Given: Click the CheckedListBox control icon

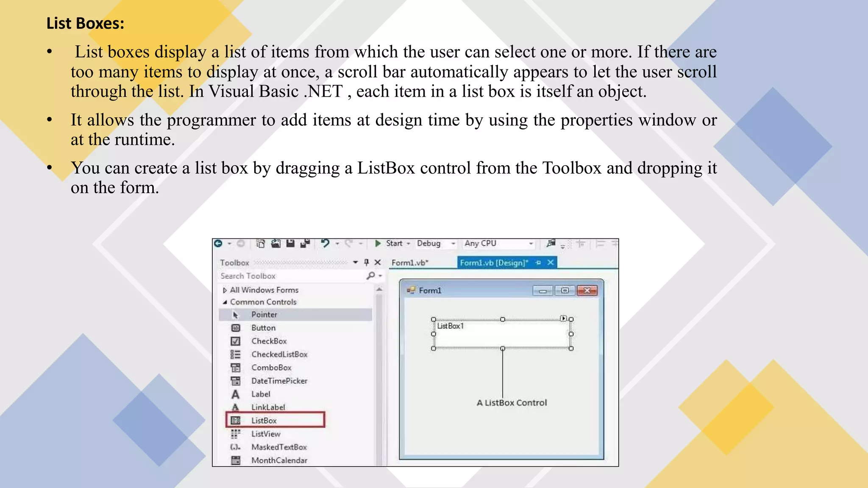Looking at the screenshot, I should (236, 355).
